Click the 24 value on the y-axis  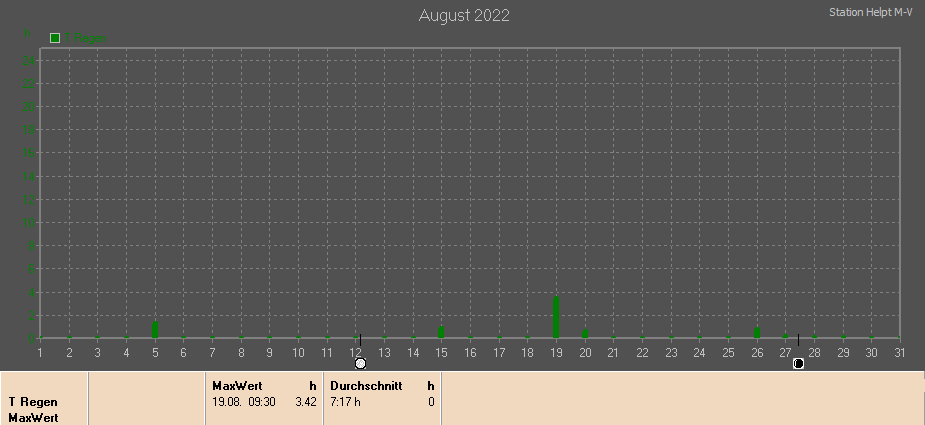(29, 60)
